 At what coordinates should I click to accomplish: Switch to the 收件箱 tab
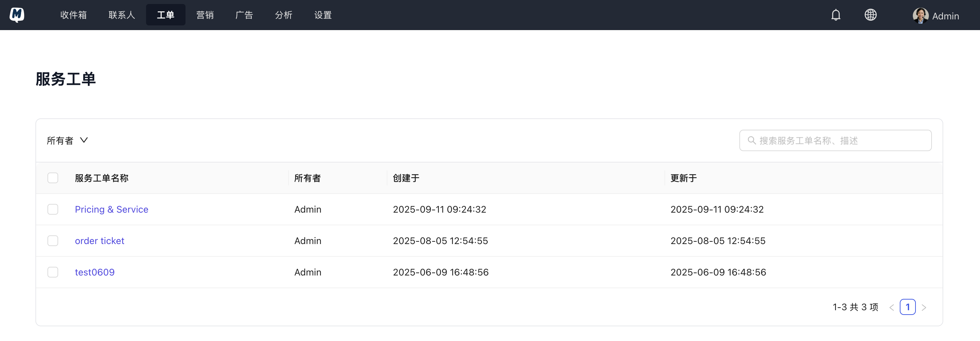pos(74,15)
